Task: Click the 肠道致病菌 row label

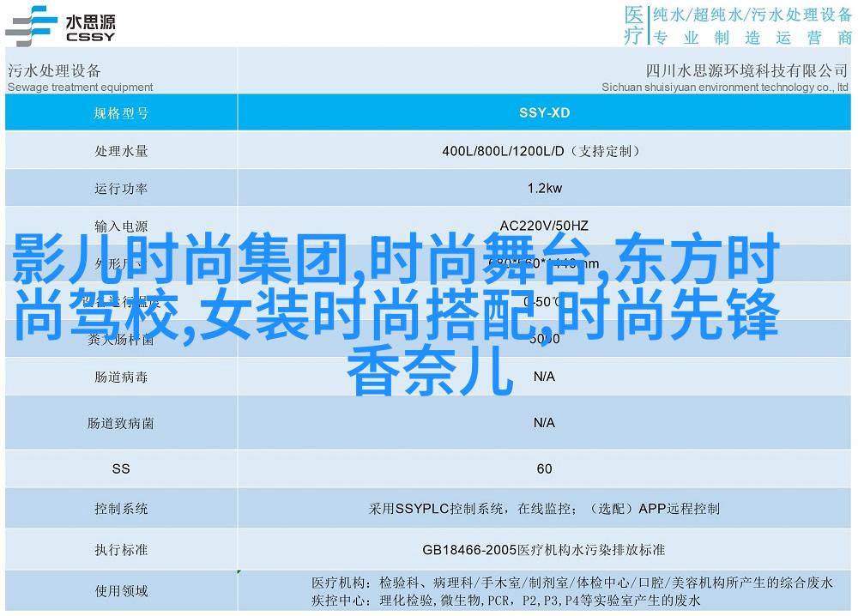Action: tap(121, 423)
